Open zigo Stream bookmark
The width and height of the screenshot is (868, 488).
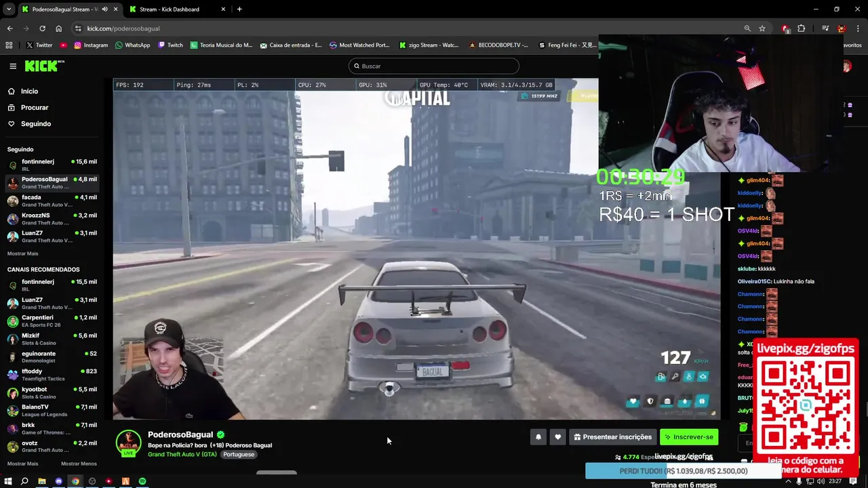(x=429, y=45)
